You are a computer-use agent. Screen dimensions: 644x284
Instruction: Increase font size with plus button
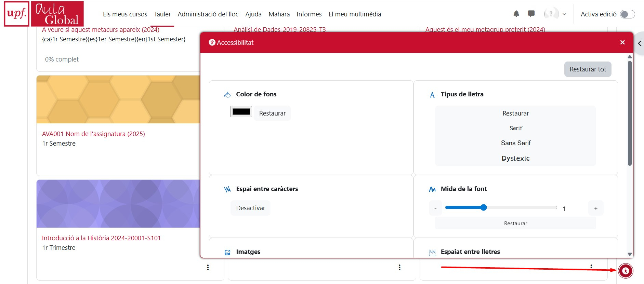click(595, 208)
